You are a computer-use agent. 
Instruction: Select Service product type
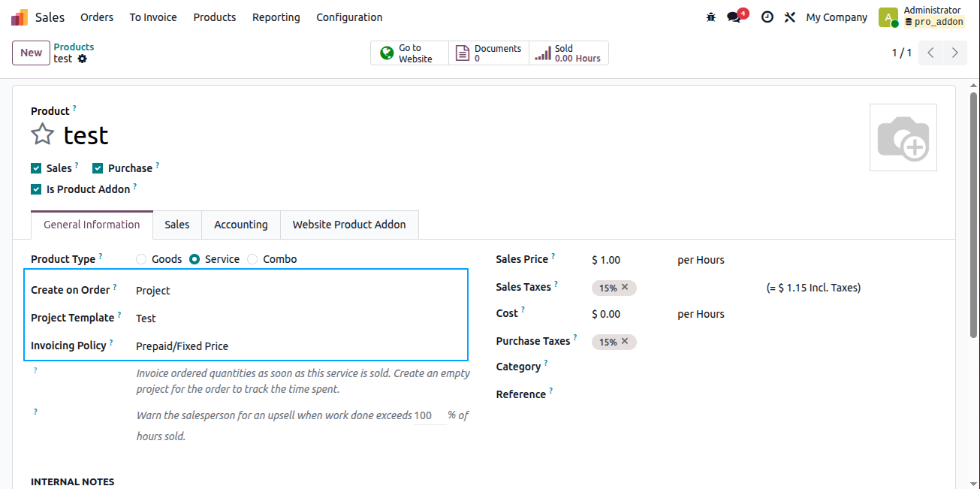(194, 259)
